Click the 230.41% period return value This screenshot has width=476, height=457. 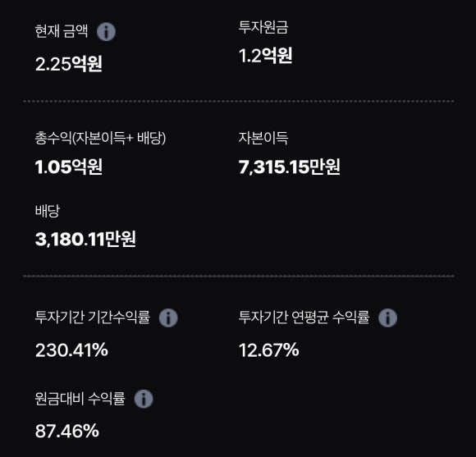tap(71, 350)
